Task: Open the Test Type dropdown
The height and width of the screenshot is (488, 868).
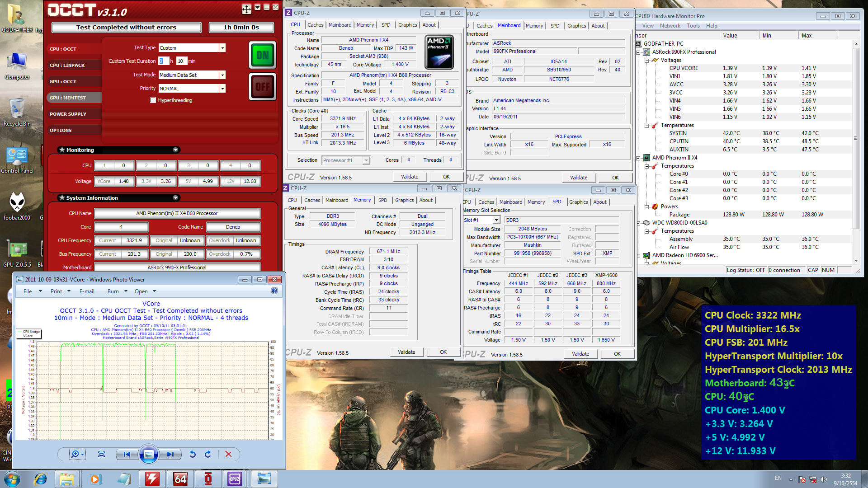Action: tap(222, 48)
